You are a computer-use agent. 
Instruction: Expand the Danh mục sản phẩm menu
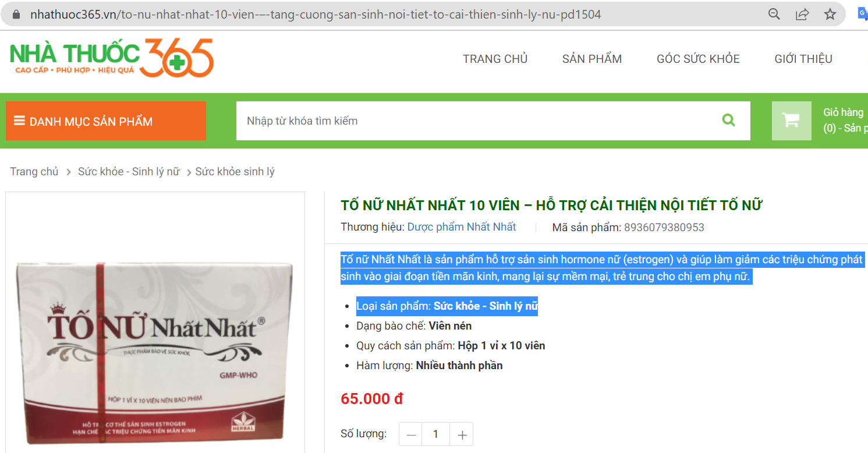click(x=106, y=121)
